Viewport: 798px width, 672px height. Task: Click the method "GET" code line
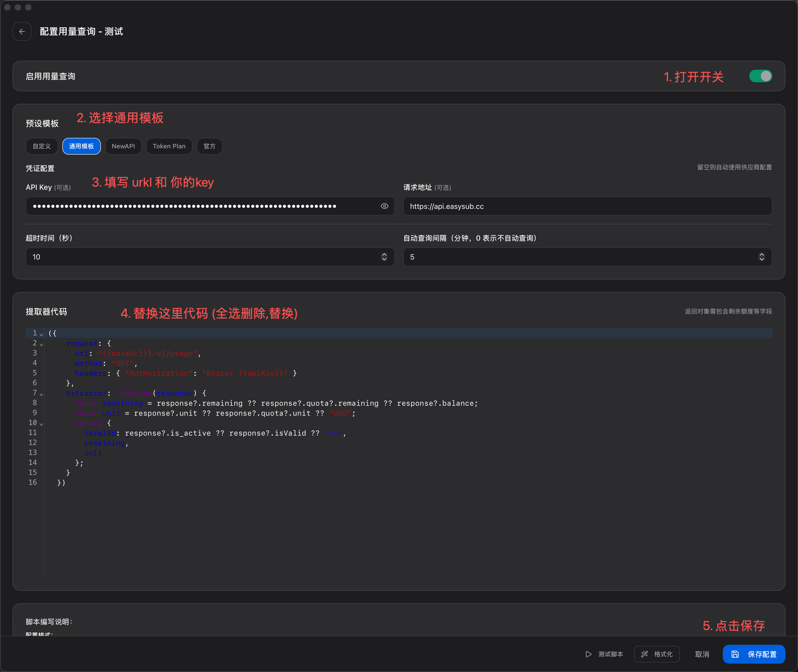point(106,364)
